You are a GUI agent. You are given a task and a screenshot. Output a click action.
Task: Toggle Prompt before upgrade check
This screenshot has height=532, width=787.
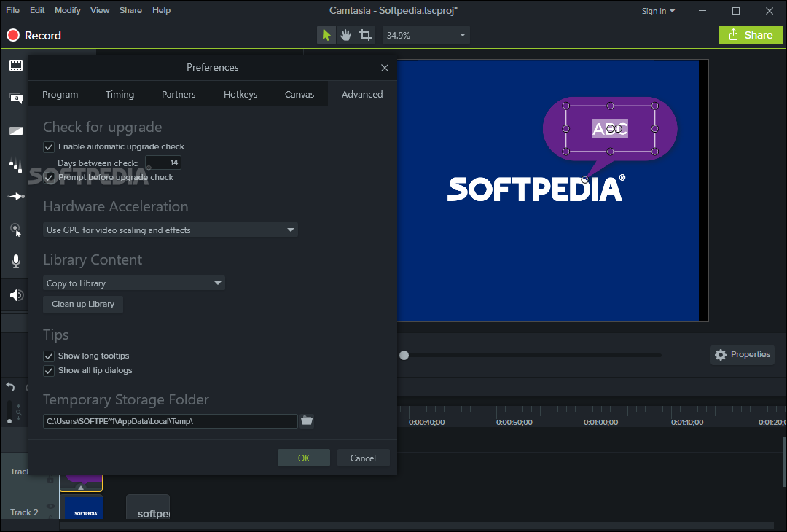click(x=49, y=177)
